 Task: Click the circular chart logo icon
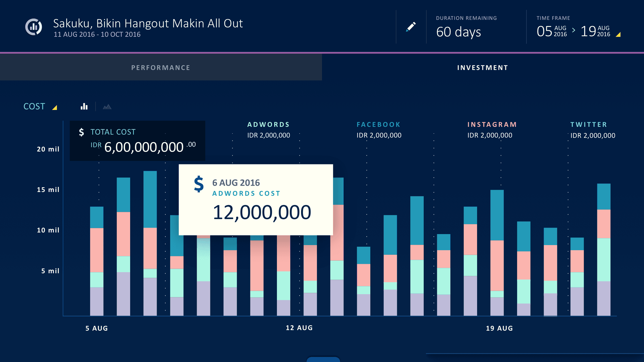[x=34, y=27]
